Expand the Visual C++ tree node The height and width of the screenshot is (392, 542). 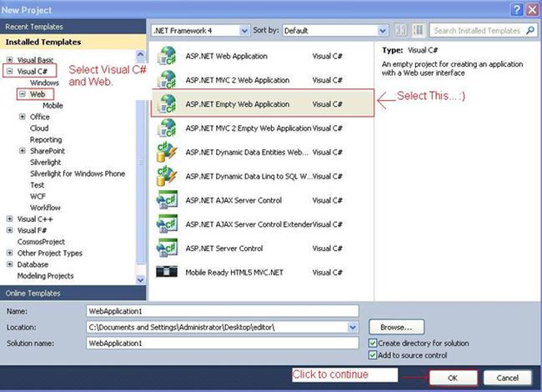[x=10, y=219]
